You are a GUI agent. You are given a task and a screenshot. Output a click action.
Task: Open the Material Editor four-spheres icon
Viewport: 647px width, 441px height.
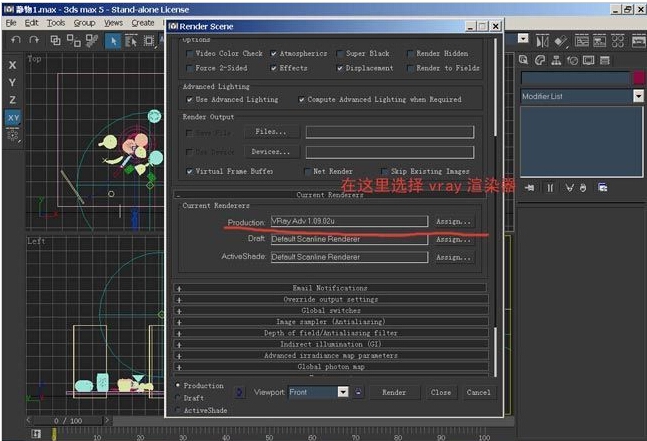618,41
